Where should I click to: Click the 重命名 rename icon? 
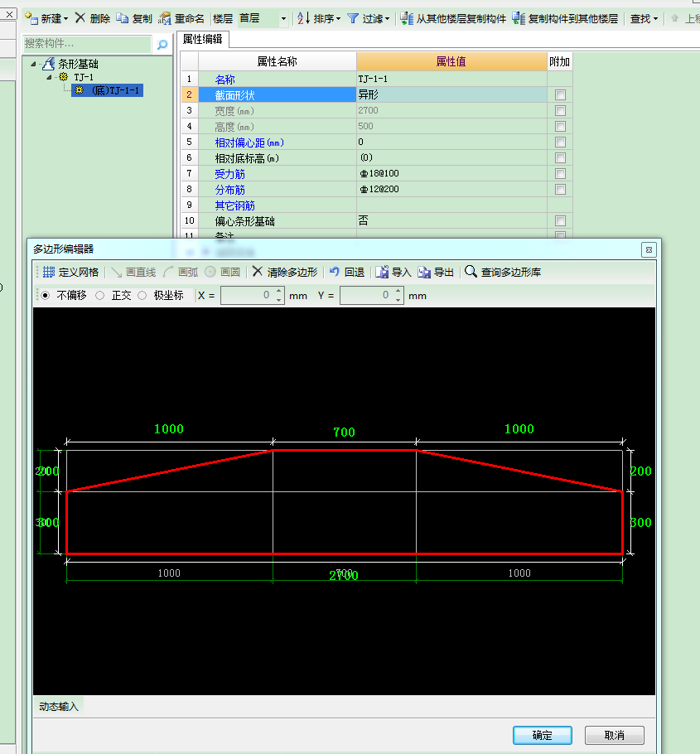[x=164, y=18]
